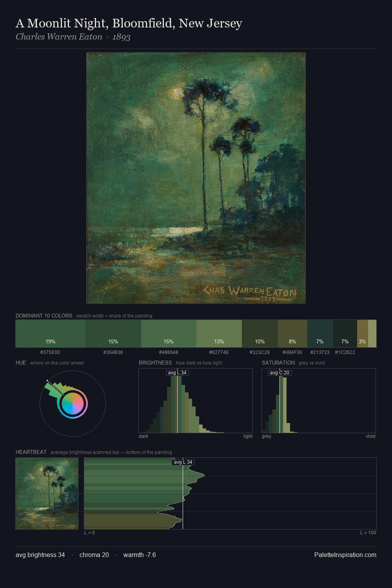Click the 'vivid' axis label under saturation
Viewport: 392px width, 588px height.
pos(370,436)
